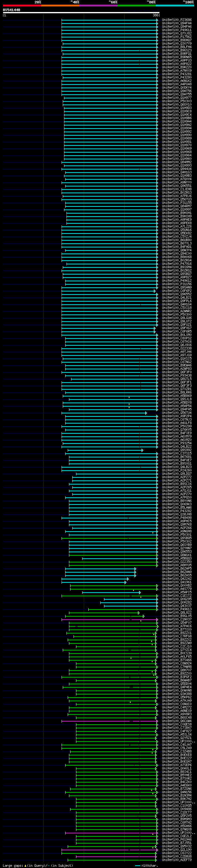Select the UniRef100_P61946 label
197x868 pixels.
tap(177, 840)
